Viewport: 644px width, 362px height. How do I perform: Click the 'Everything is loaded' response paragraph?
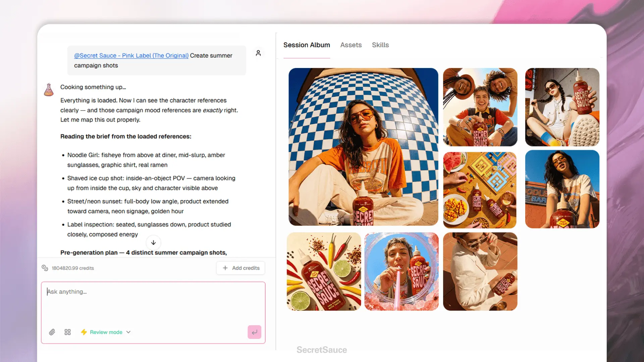(149, 110)
